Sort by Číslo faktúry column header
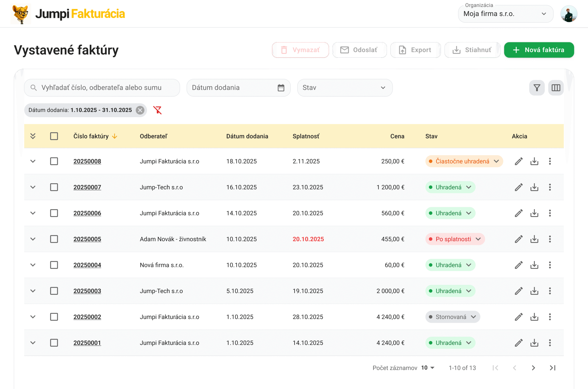The width and height of the screenshot is (588, 389). pos(91,136)
